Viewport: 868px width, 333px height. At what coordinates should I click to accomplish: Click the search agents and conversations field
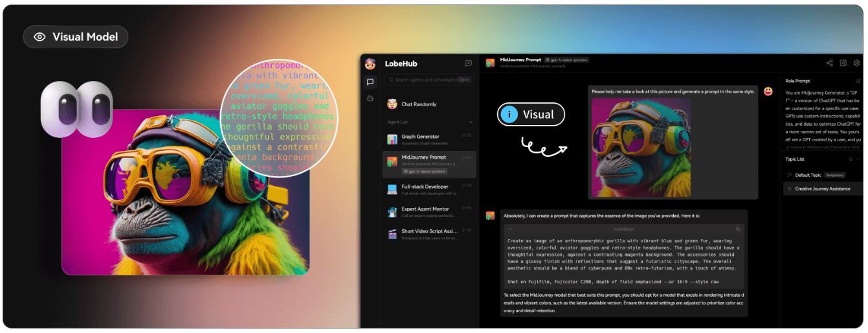[429, 80]
